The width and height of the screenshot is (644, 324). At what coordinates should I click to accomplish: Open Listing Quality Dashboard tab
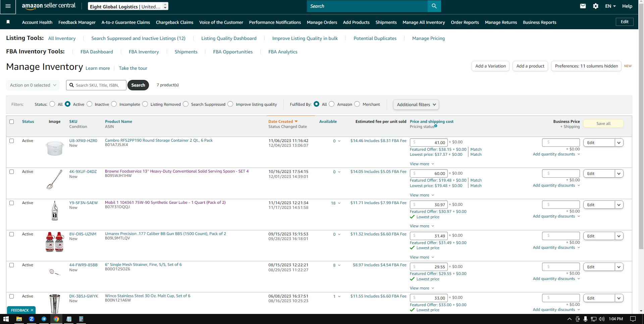[229, 38]
